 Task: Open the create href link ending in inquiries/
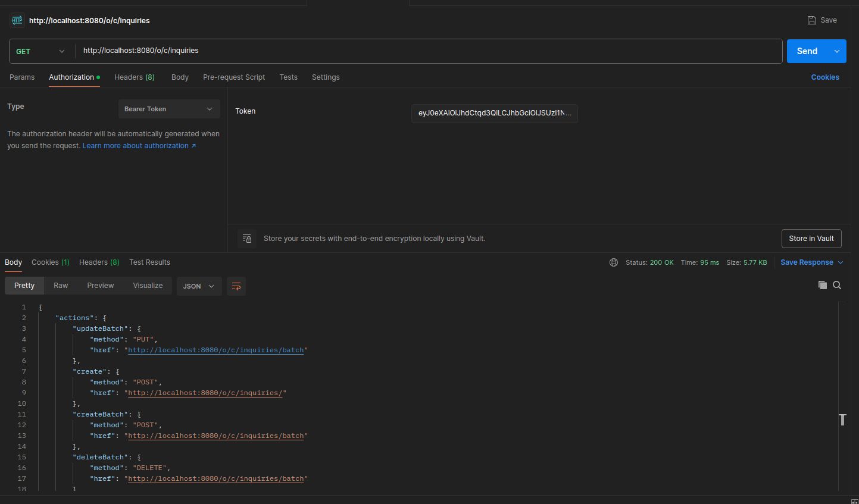pos(205,393)
